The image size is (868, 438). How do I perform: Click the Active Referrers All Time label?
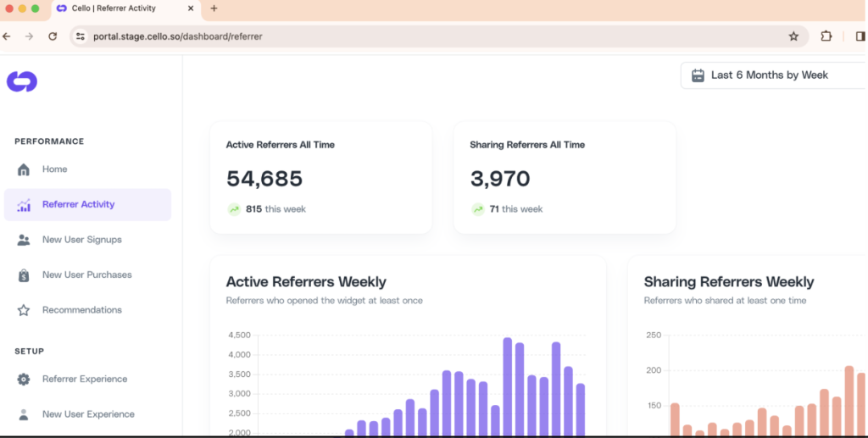point(280,145)
